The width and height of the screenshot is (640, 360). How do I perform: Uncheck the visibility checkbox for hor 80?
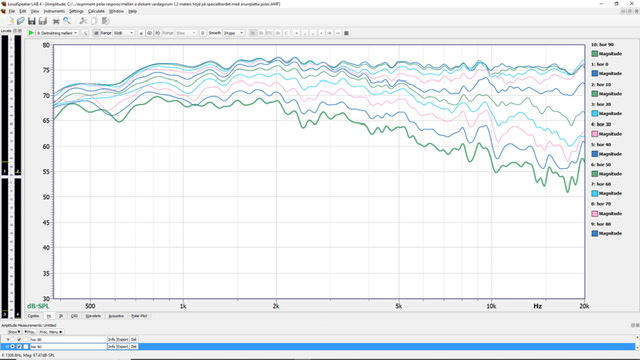[19, 339]
